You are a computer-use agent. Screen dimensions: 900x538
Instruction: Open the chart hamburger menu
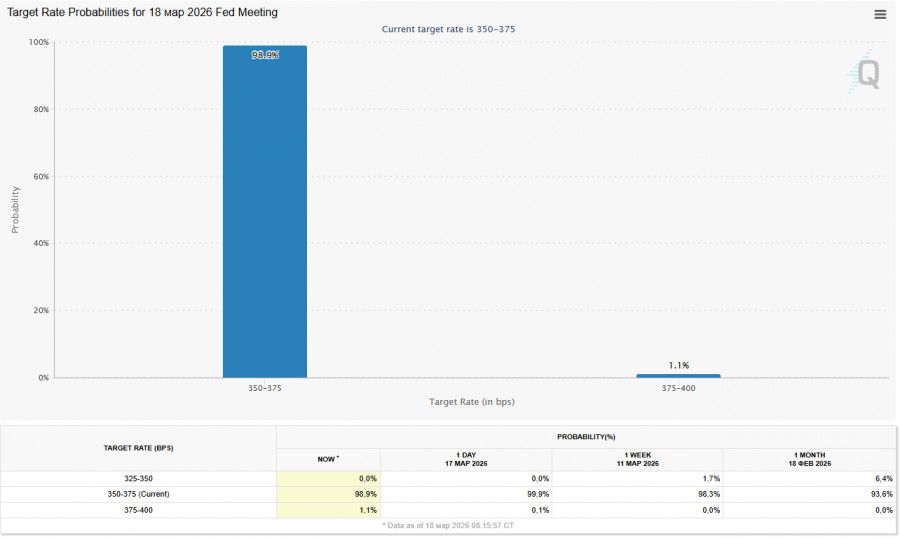click(x=880, y=14)
